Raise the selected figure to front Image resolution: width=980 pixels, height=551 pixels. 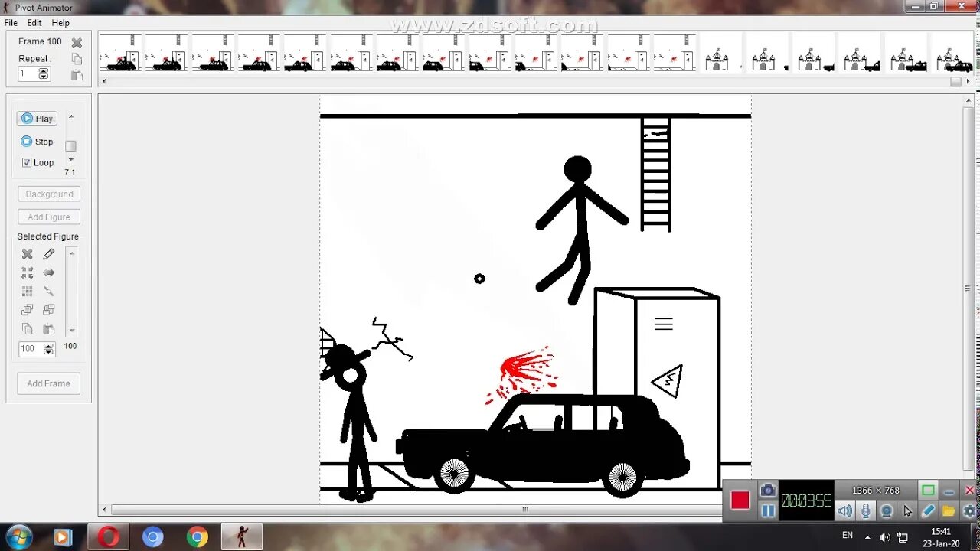click(x=27, y=310)
